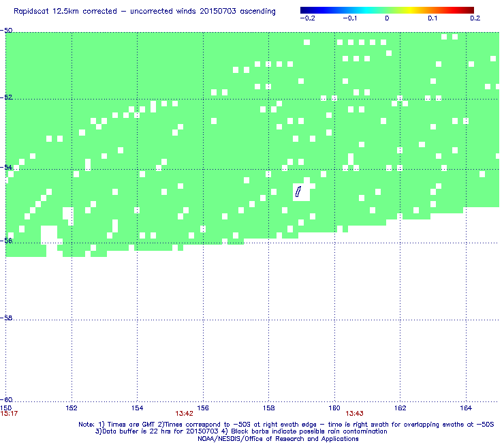The image size is (504, 443).
Task: Click the 162 longitude axis label
Action: click(x=400, y=408)
